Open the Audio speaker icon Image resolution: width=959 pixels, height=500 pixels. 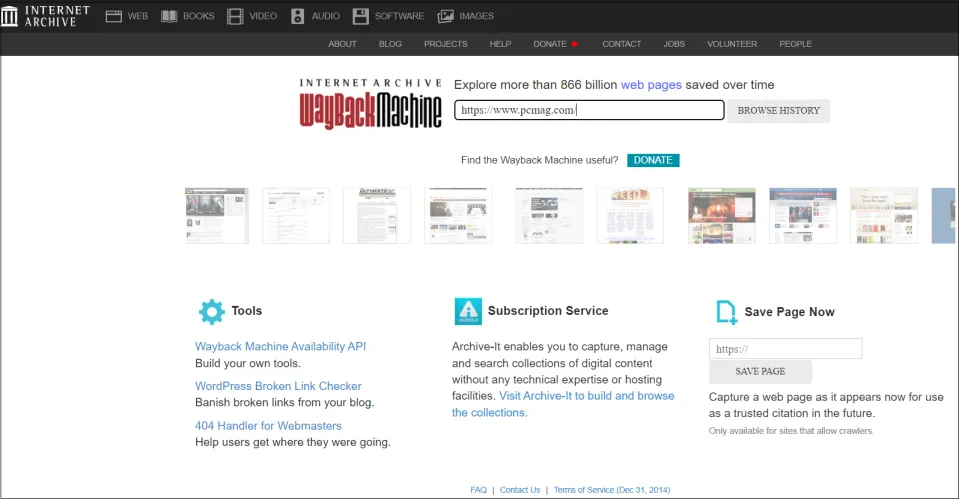click(298, 16)
